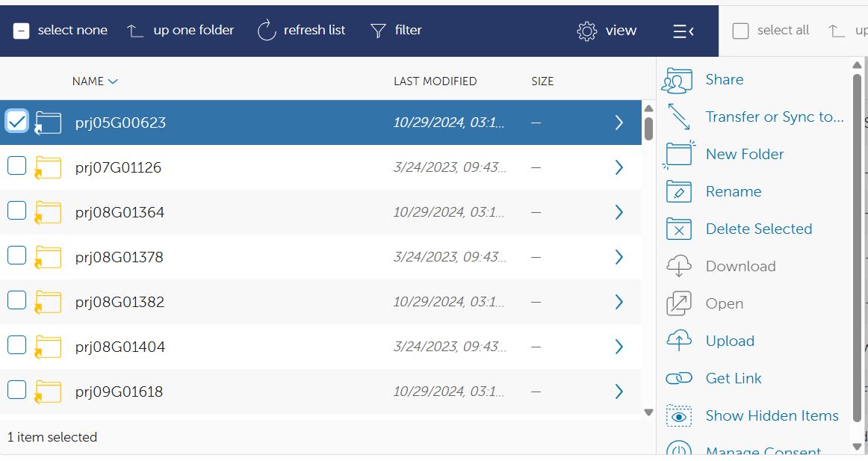This screenshot has width=868, height=461.
Task: Click folder icon for prj08G01364
Action: (x=48, y=212)
